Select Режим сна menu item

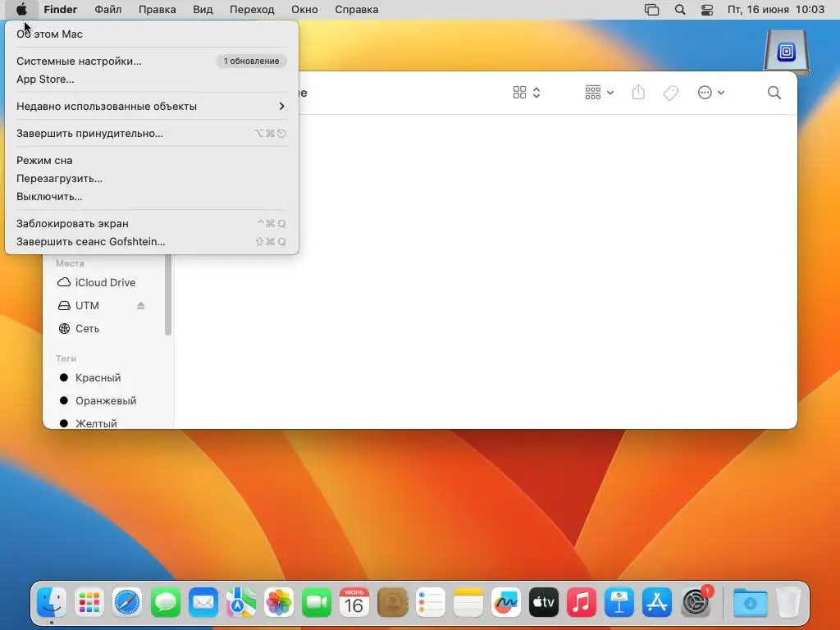pos(152,160)
